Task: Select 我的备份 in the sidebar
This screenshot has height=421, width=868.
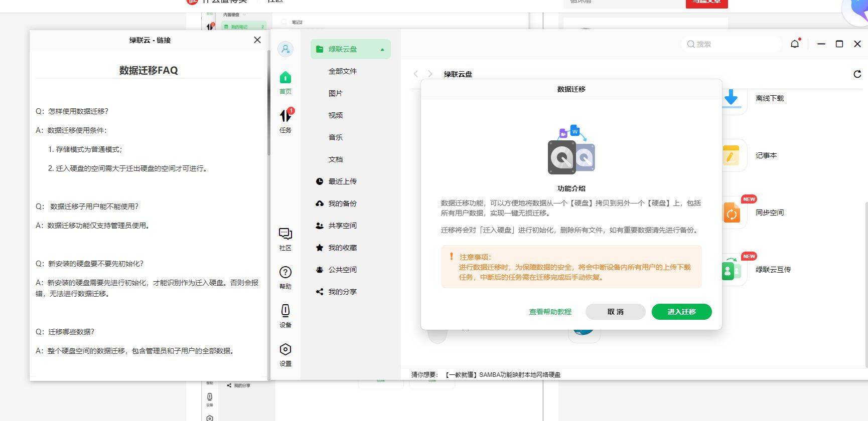Action: pyautogui.click(x=342, y=203)
